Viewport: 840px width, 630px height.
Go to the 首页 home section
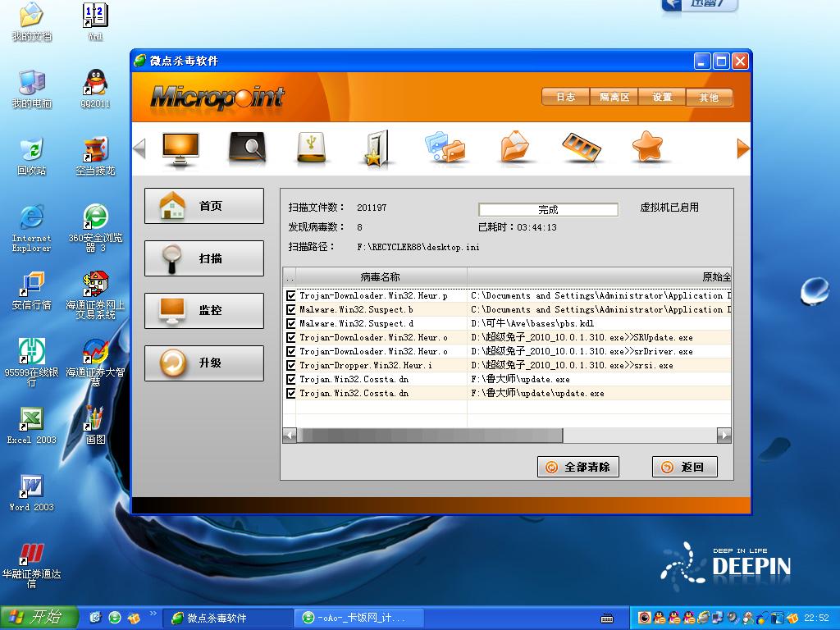tap(204, 206)
